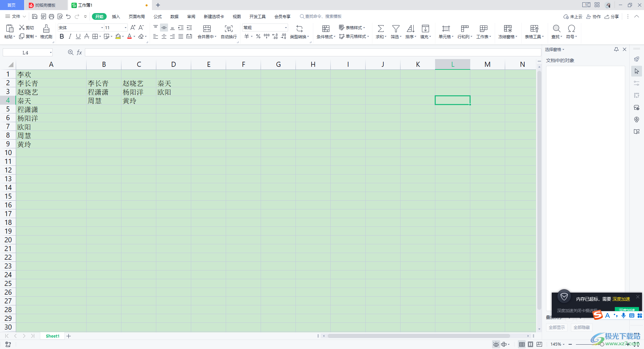The height and width of the screenshot is (349, 644).
Task: Click the Hide All (全部隐藏) button
Action: pyautogui.click(x=582, y=327)
